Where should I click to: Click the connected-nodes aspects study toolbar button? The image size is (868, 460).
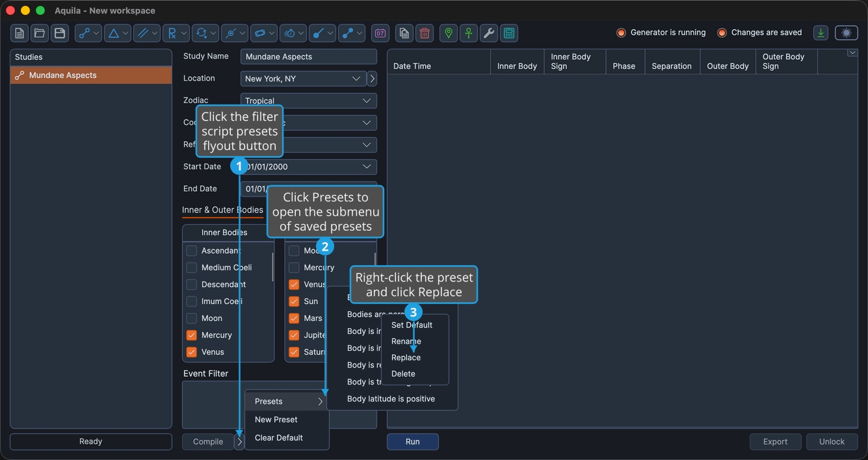tap(88, 33)
